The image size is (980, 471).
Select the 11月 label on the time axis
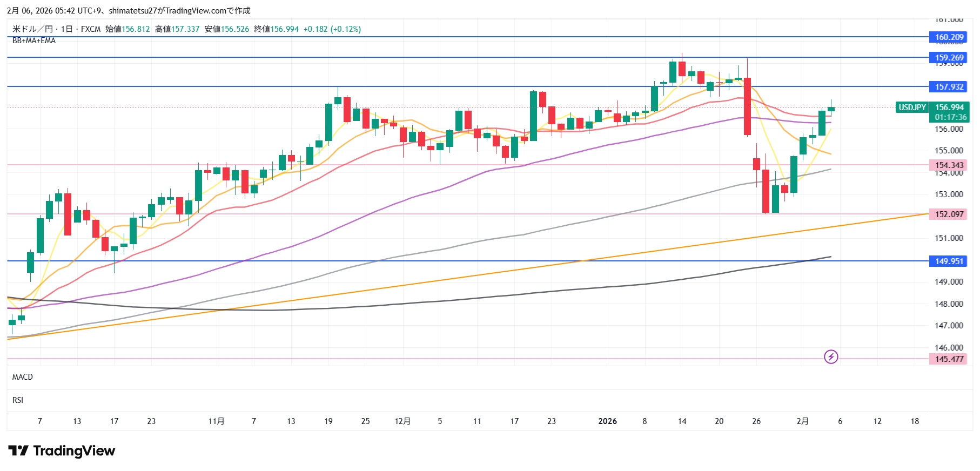(216, 421)
